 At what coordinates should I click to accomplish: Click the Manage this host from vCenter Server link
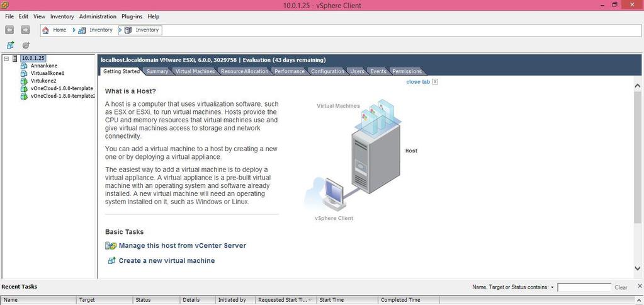tap(183, 246)
